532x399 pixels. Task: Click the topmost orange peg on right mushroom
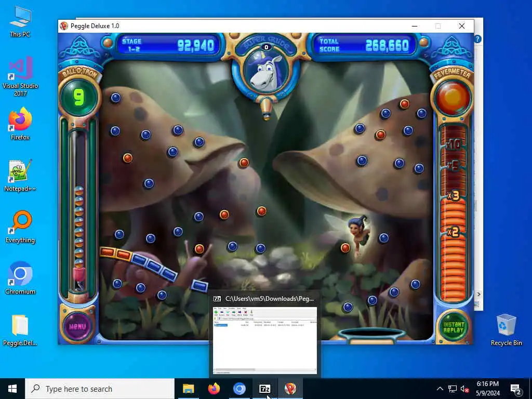(404, 104)
